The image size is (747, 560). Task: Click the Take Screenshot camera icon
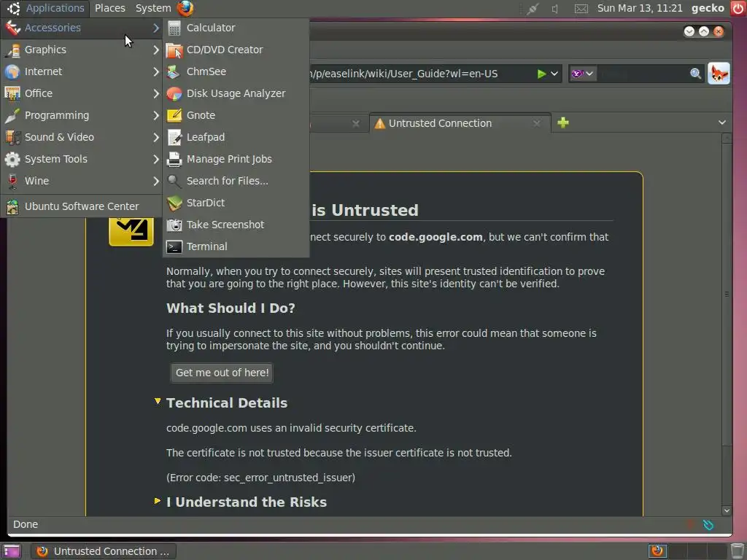click(174, 225)
